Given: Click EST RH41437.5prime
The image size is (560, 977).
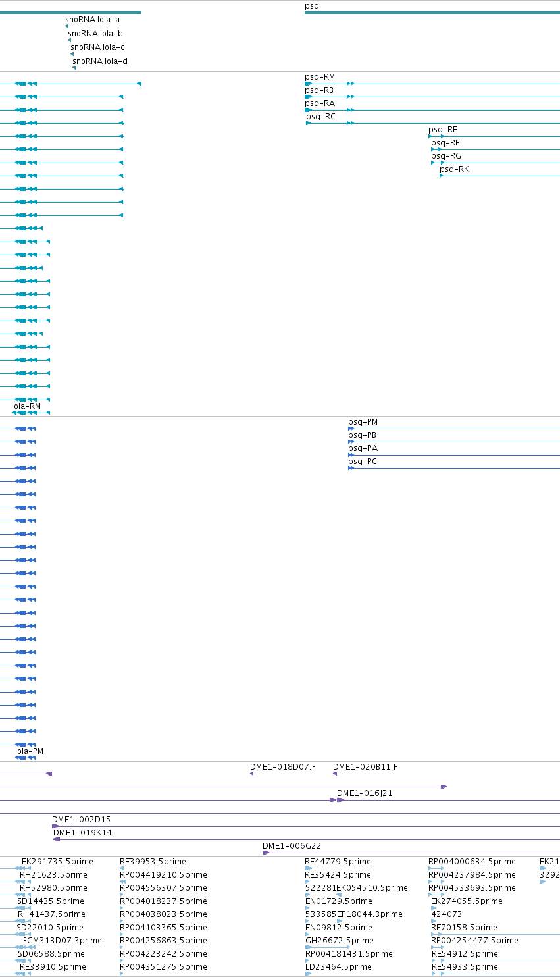Looking at the screenshot, I should click(51, 914).
